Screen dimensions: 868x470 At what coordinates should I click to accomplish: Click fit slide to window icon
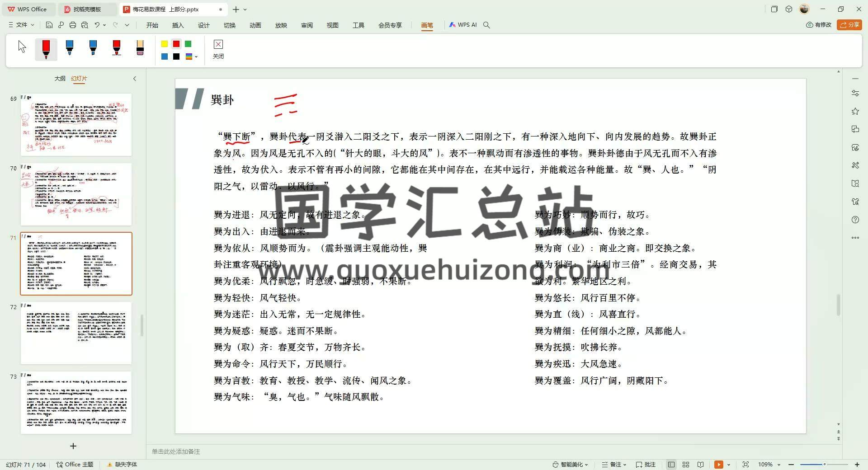(x=745, y=465)
